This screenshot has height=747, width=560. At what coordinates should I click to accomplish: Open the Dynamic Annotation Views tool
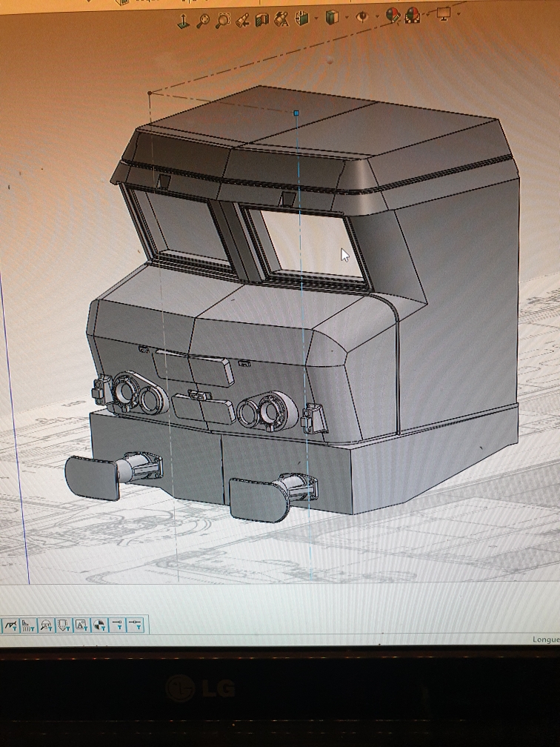point(282,19)
